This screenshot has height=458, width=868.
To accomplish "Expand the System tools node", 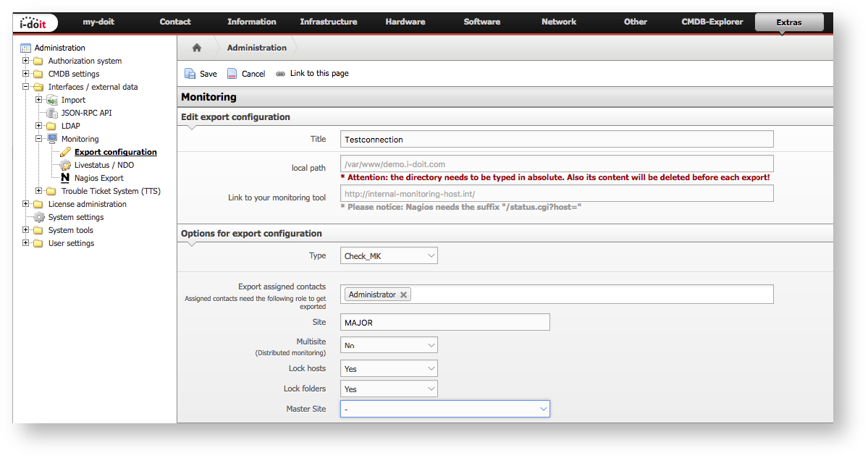I will (25, 229).
